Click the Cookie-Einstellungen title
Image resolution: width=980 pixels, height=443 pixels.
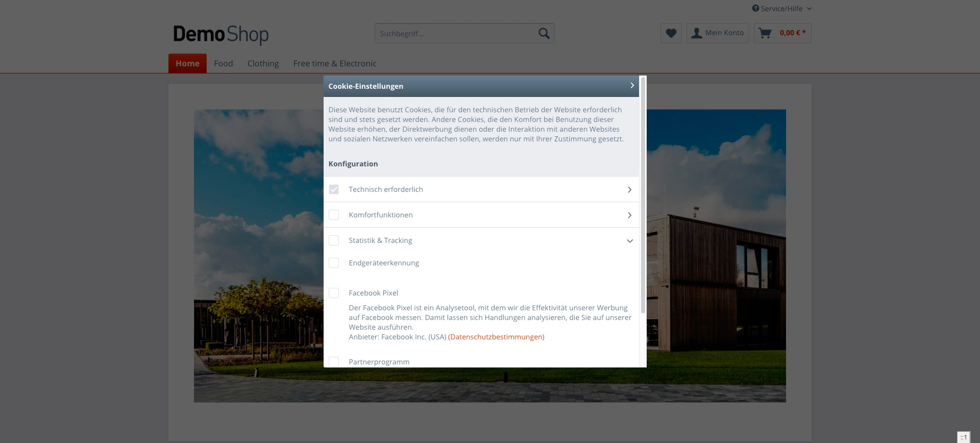366,86
